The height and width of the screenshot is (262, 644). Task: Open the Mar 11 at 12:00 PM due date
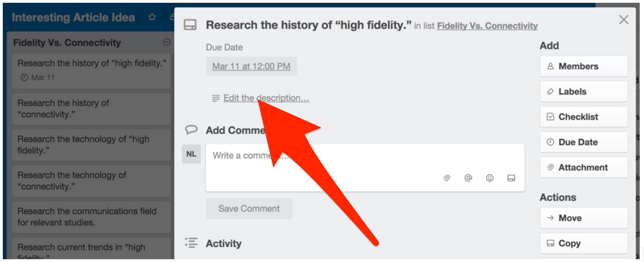251,66
